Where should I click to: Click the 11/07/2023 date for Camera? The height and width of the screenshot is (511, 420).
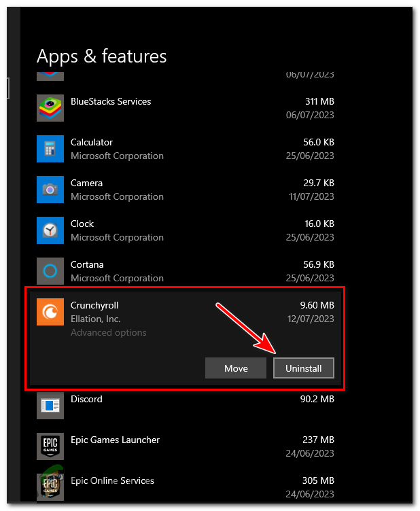point(311,196)
